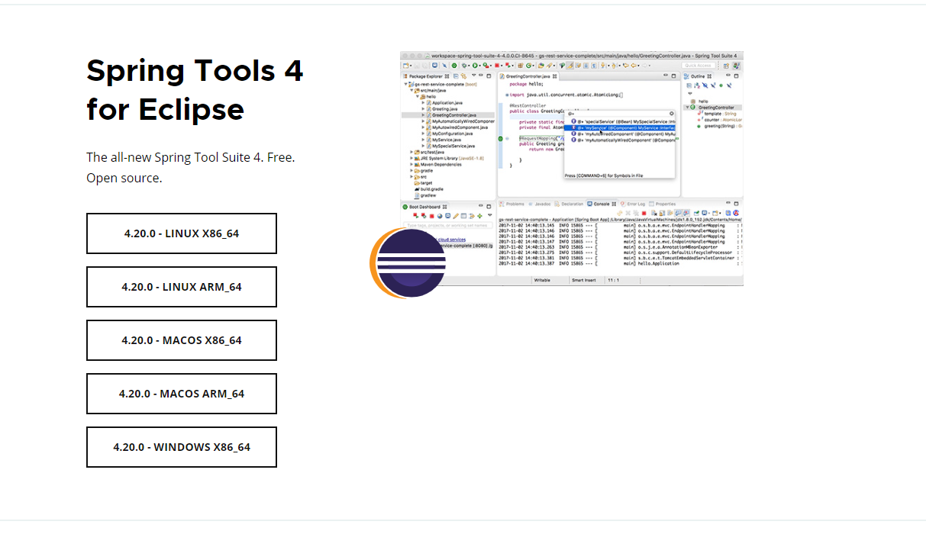Image resolution: width=926 pixels, height=560 pixels.
Task: Click 'Smart Insert' status bar entry
Action: pyautogui.click(x=583, y=280)
